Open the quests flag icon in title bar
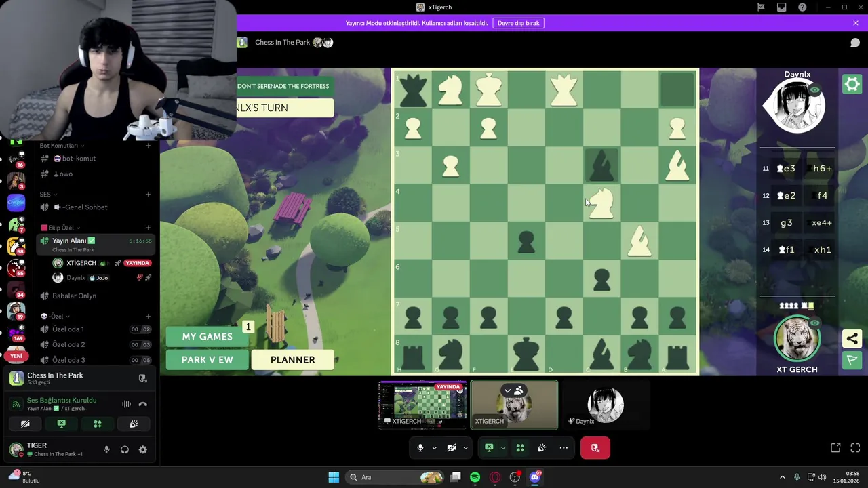The height and width of the screenshot is (488, 868). tap(761, 7)
